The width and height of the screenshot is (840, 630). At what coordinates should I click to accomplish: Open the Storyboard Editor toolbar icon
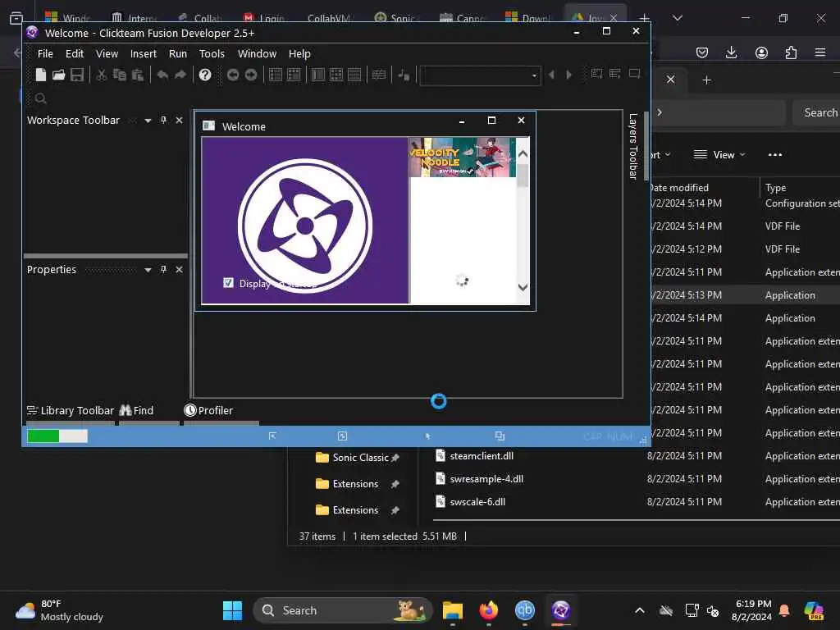276,75
